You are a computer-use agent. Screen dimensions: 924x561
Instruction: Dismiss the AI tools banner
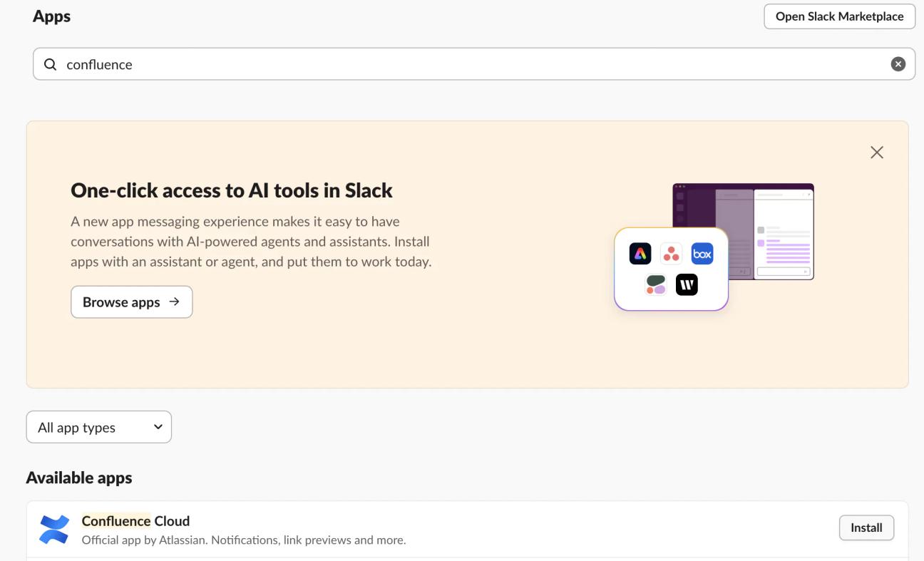click(877, 153)
